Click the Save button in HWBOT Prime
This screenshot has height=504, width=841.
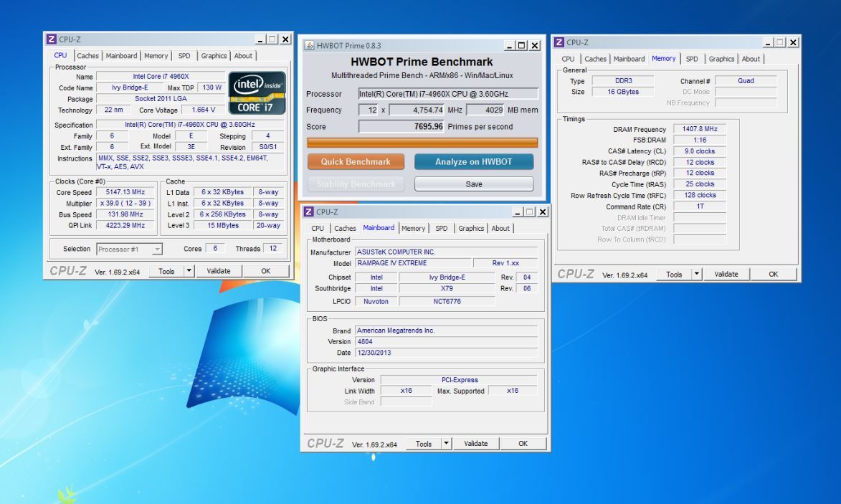pyautogui.click(x=474, y=184)
